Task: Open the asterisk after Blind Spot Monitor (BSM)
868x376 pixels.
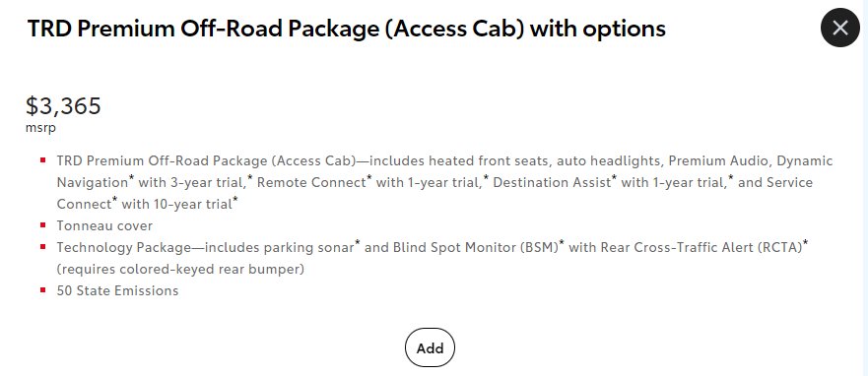Action: [562, 243]
